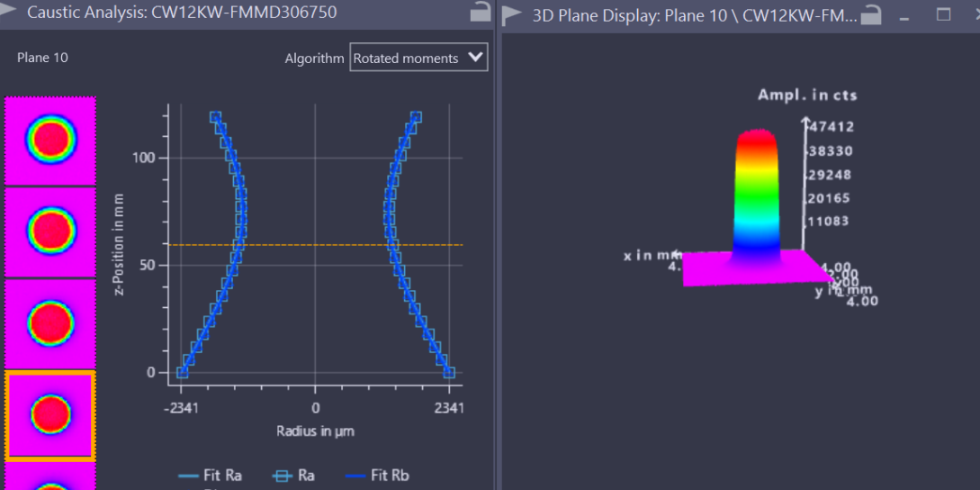Viewport: 980px width, 490px height.
Task: Minimize the 3D Plane Display window
Action: coord(904,16)
